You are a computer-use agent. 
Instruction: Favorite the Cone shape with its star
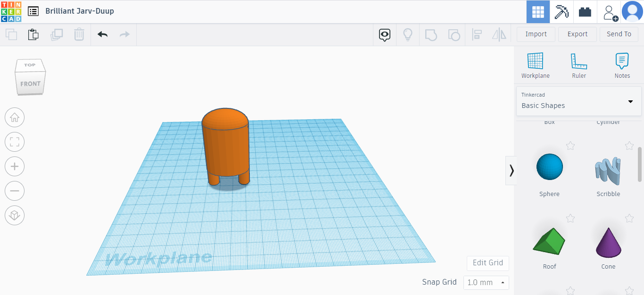(629, 218)
